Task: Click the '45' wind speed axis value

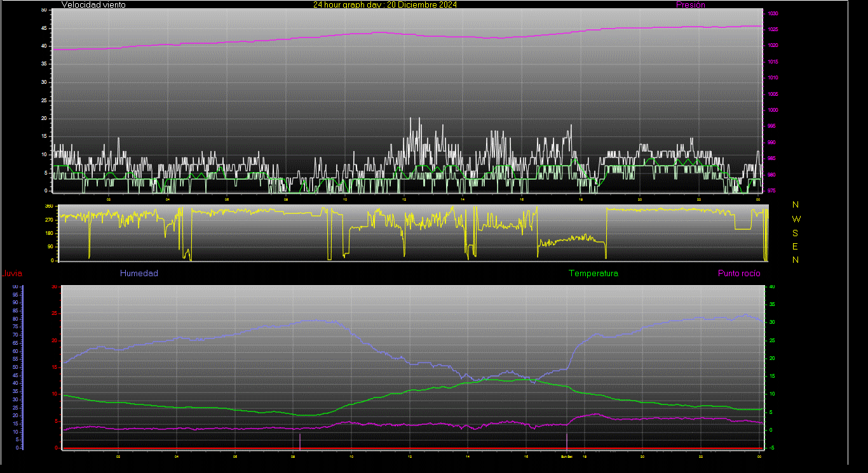Action: (x=43, y=28)
